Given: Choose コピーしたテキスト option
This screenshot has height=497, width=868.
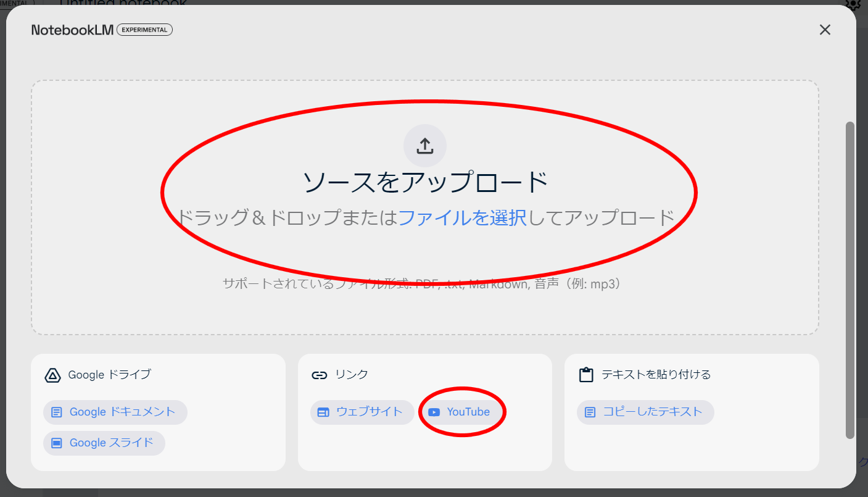Looking at the screenshot, I should pos(645,412).
